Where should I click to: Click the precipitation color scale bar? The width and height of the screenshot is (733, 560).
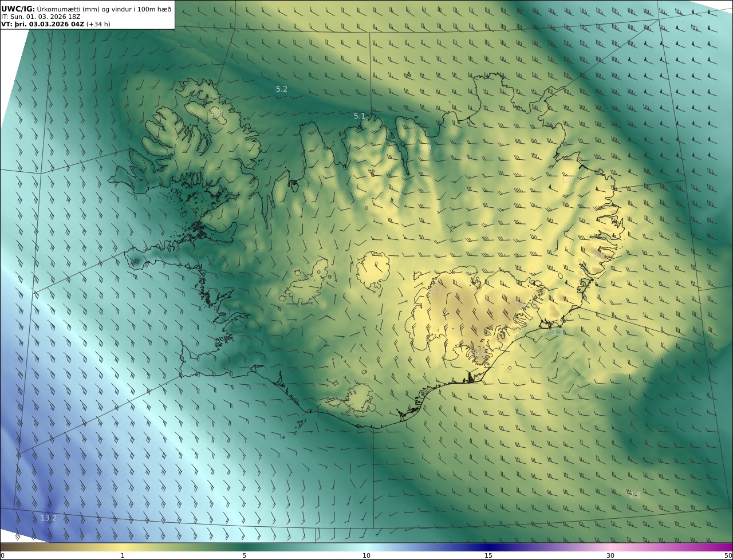tap(366, 547)
